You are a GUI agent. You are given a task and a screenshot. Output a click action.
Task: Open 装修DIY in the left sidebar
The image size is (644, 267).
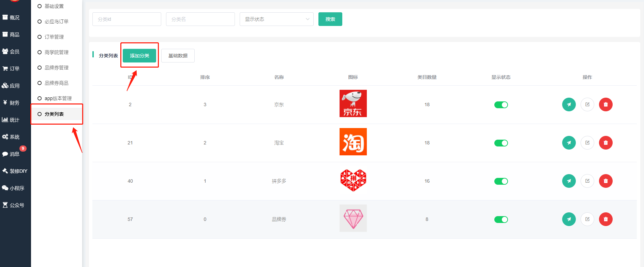point(15,171)
